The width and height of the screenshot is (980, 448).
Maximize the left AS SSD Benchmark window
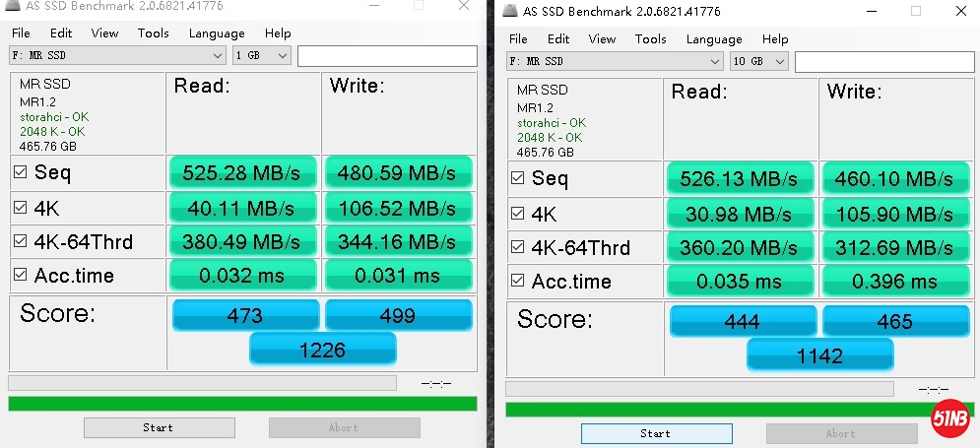[419, 6]
